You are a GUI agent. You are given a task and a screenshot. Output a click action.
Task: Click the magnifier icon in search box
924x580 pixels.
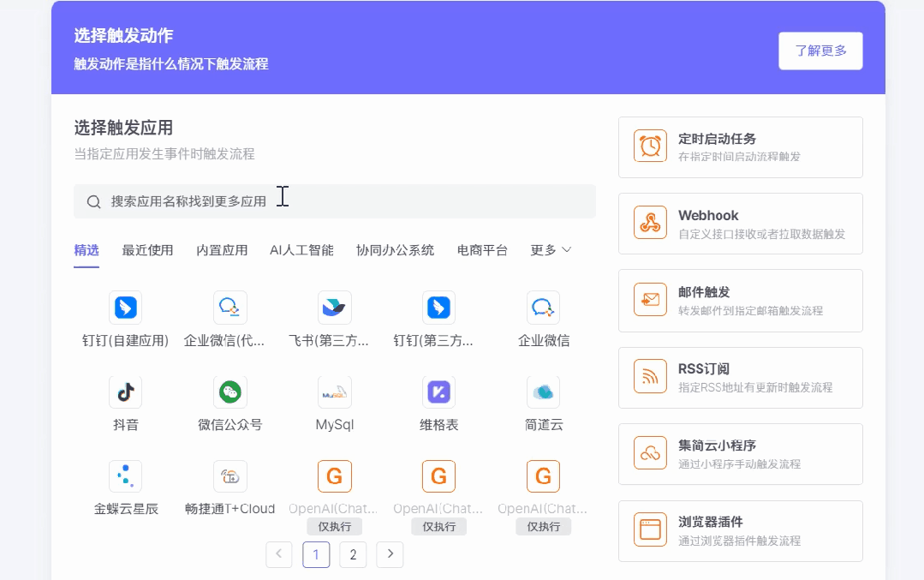point(93,201)
